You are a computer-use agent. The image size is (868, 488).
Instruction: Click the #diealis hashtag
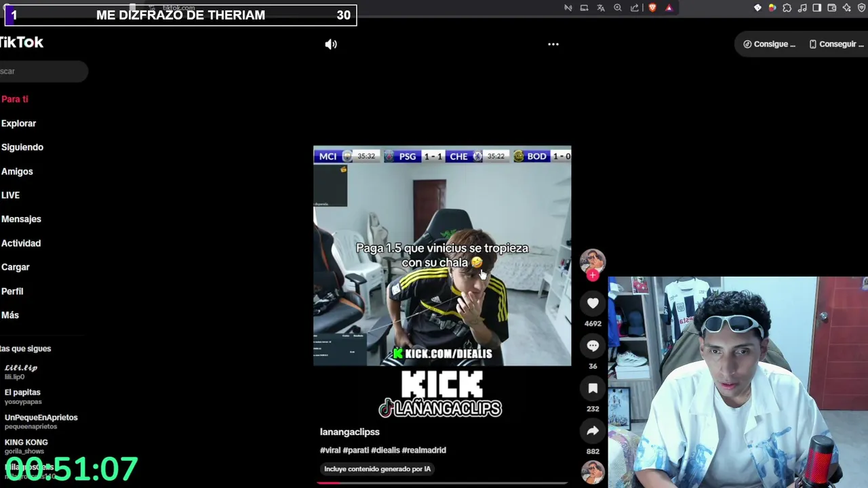click(x=385, y=450)
